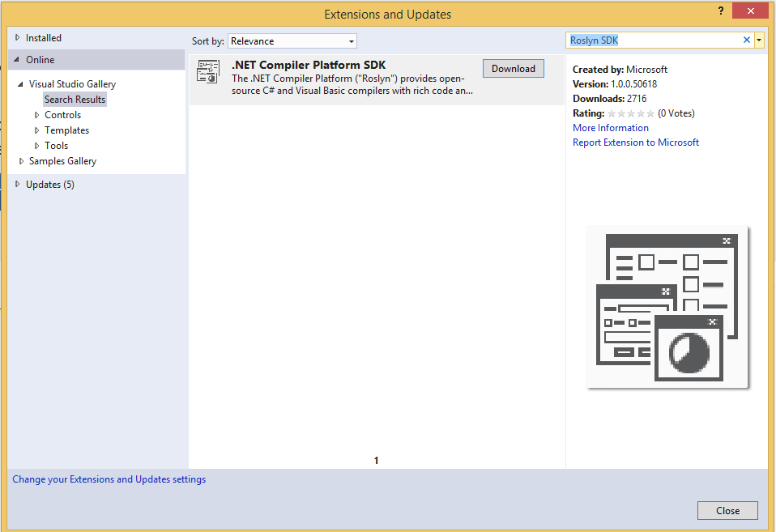Open Change your Extensions and Updates settings
Image resolution: width=776 pixels, height=532 pixels.
[x=109, y=479]
